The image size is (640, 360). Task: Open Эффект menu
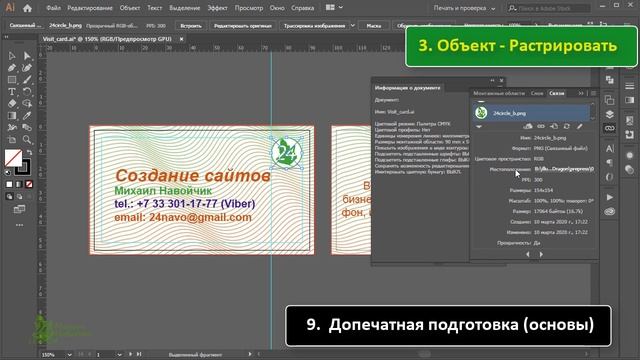coord(217,8)
